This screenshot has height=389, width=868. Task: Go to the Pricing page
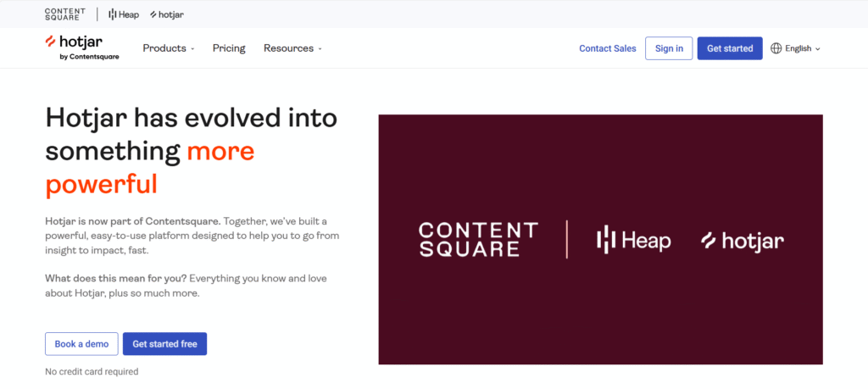click(229, 48)
